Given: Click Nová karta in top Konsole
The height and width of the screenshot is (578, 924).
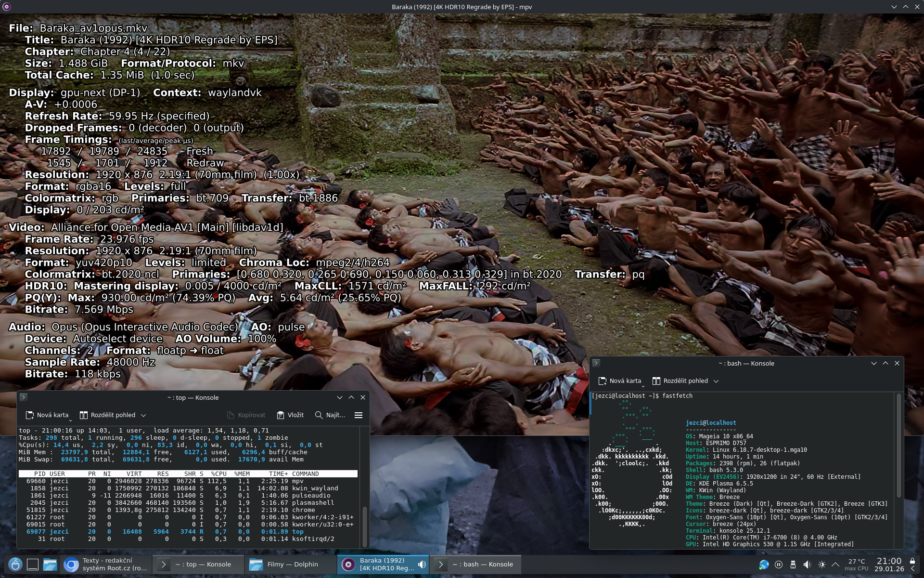Looking at the screenshot, I should (x=47, y=415).
